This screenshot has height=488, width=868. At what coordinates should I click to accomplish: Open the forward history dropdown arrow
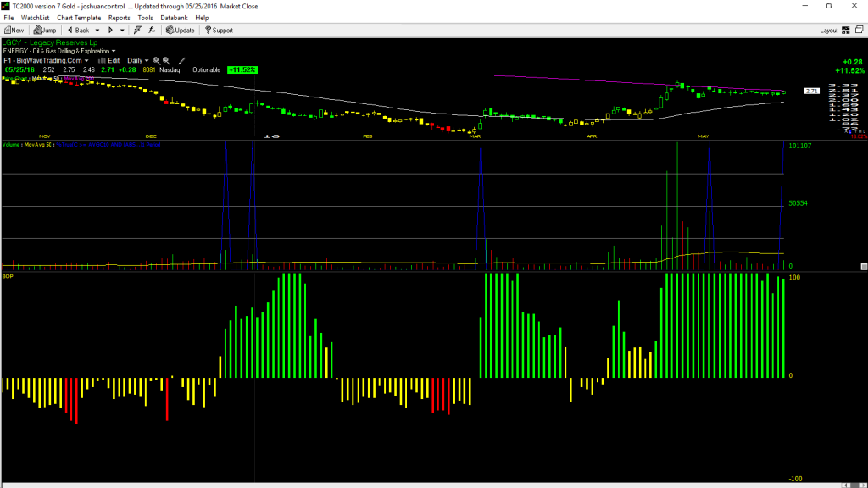coord(122,30)
